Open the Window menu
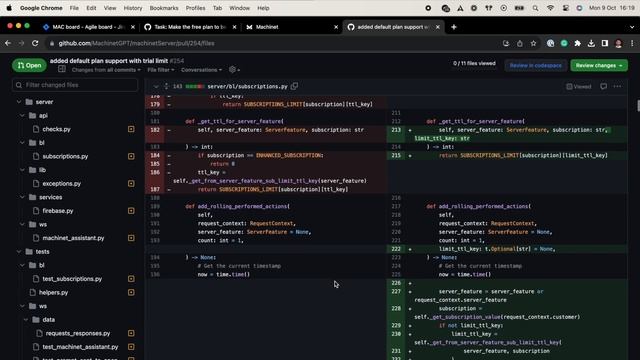The image size is (640, 360). tap(239, 8)
